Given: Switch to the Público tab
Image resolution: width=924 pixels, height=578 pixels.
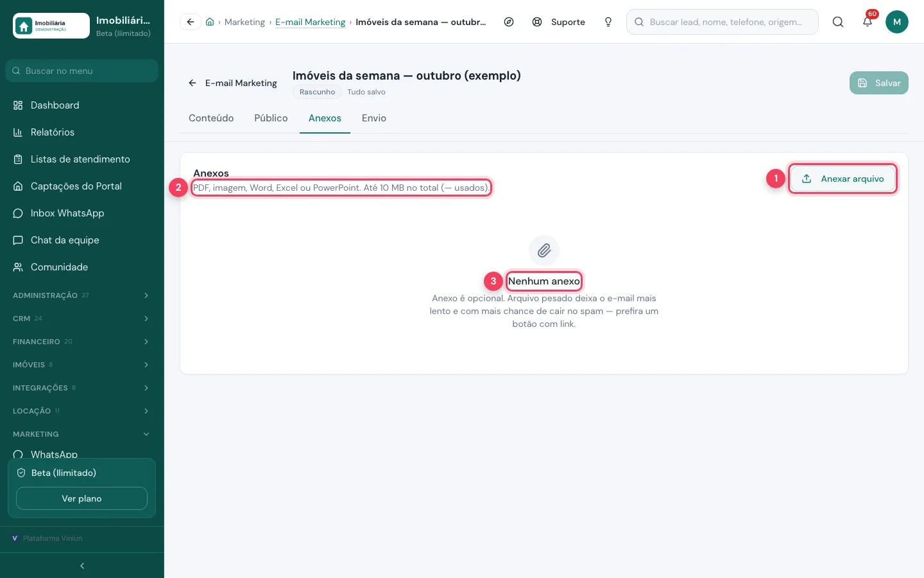Looking at the screenshot, I should coord(271,118).
